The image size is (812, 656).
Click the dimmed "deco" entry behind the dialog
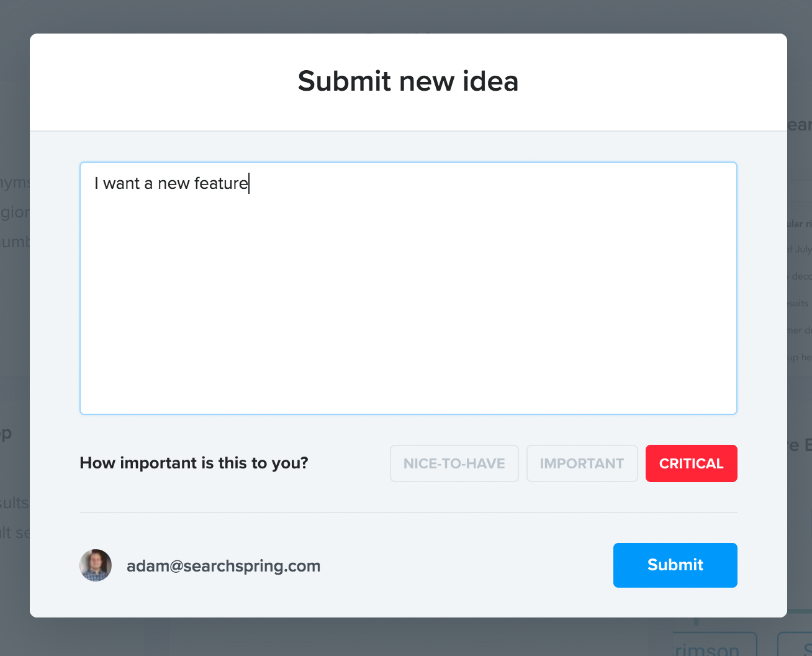801,276
